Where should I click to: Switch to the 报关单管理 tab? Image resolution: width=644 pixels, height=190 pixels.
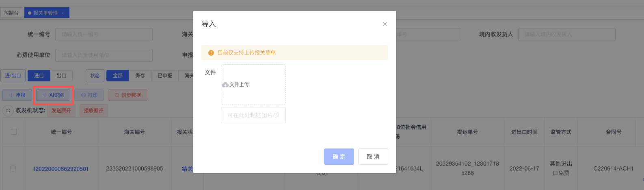pos(45,13)
